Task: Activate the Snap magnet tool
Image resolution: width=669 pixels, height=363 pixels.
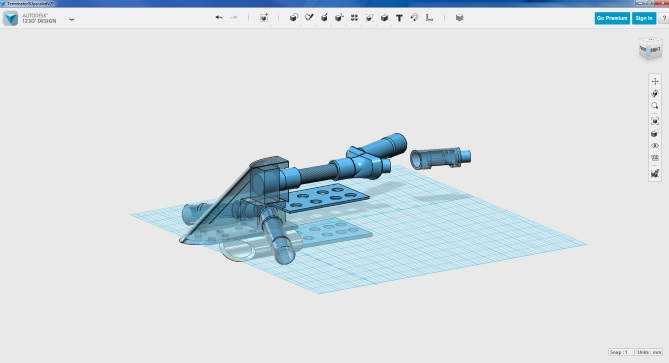Action: (414, 17)
